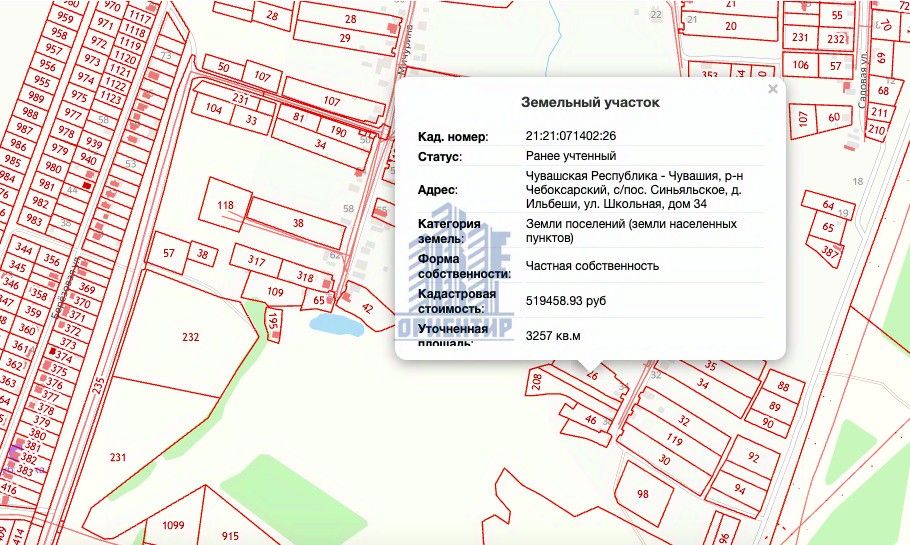The height and width of the screenshot is (545, 910).
Task: Select the long road parcel labeled 235
Action: click(x=99, y=385)
